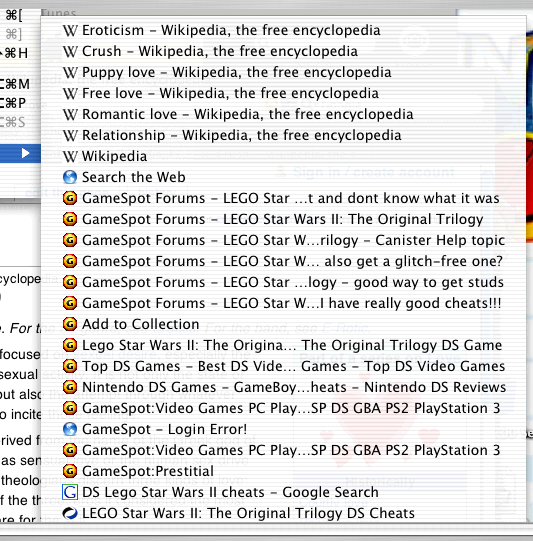Go to GameSpot – Login Error! entry
533x541 pixels.
click(x=284, y=430)
